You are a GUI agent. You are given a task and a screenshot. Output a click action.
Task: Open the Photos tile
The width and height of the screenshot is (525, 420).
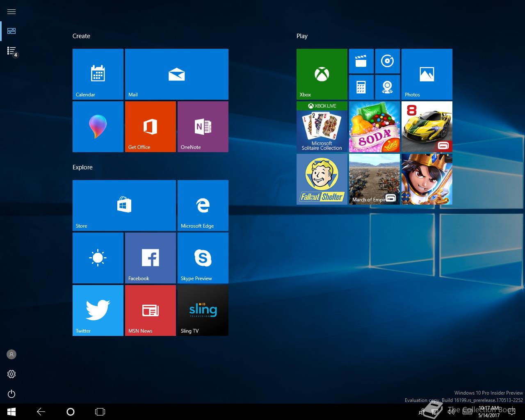[x=427, y=74]
